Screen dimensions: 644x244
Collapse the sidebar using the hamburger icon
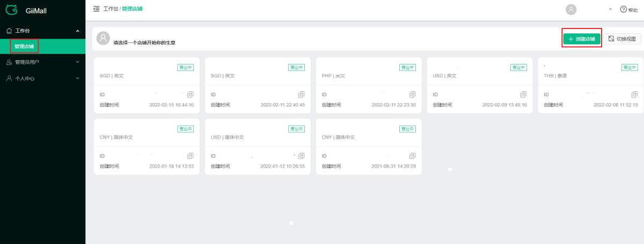pyautogui.click(x=96, y=9)
